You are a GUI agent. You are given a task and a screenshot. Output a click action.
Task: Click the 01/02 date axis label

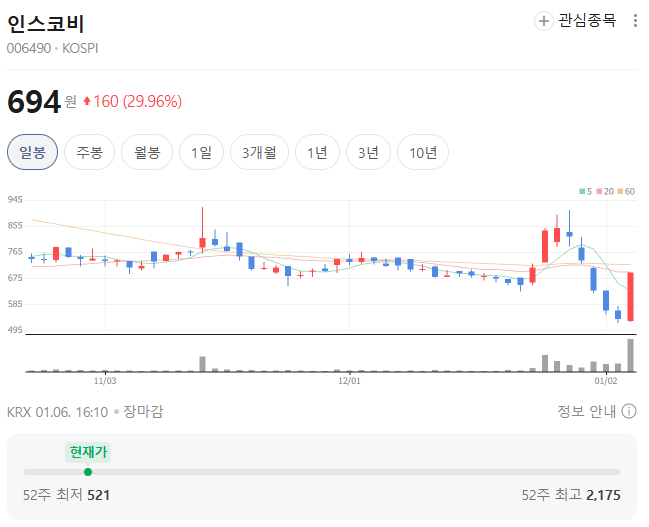pos(606,381)
